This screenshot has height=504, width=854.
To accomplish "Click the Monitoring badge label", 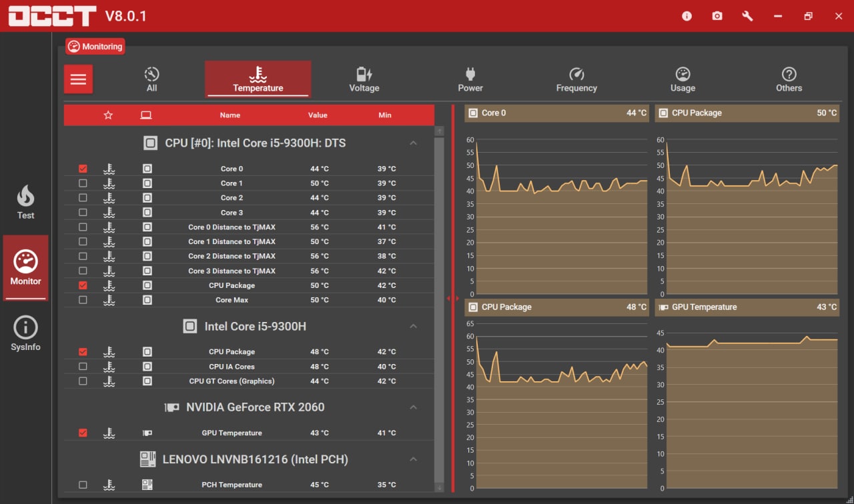I will click(95, 47).
